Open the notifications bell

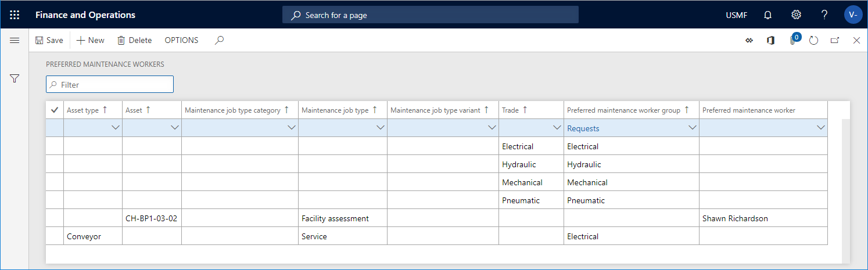pos(767,15)
